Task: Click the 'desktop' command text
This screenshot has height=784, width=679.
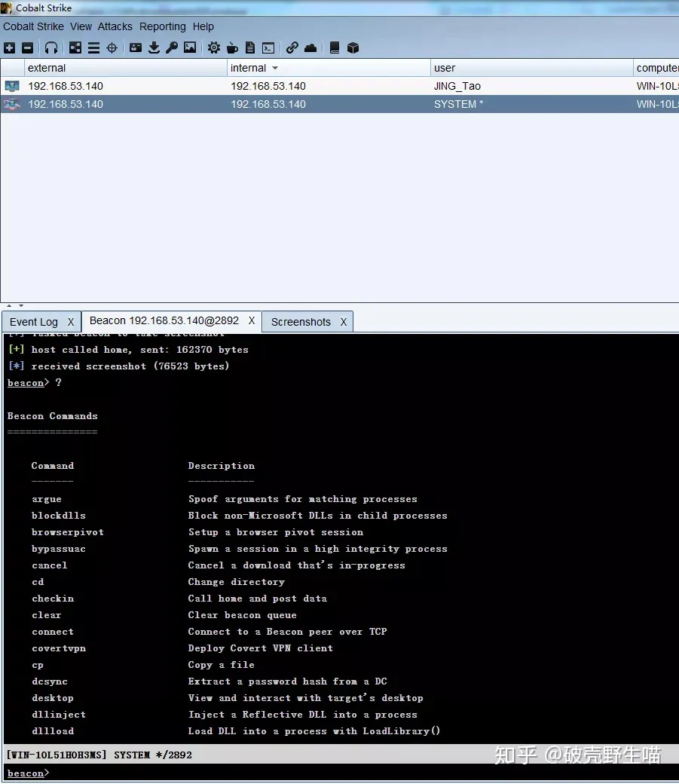Action: click(53, 698)
